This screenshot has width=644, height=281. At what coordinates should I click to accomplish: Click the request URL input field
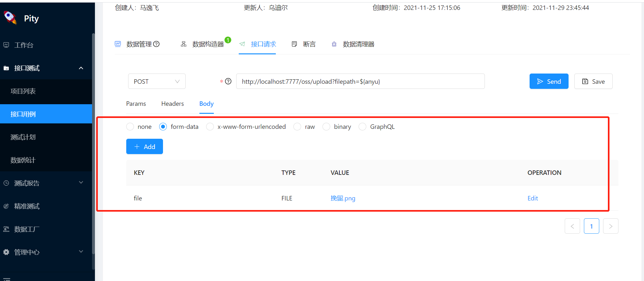click(x=360, y=82)
